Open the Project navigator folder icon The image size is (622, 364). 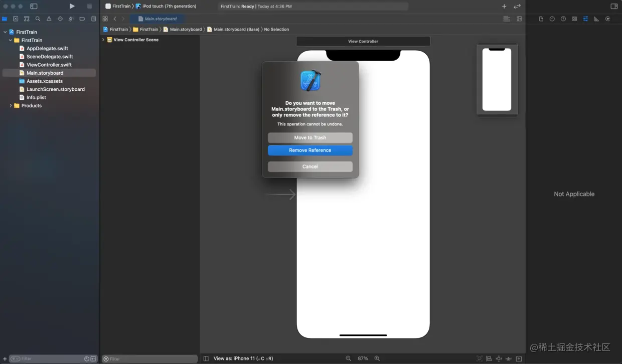click(x=5, y=19)
